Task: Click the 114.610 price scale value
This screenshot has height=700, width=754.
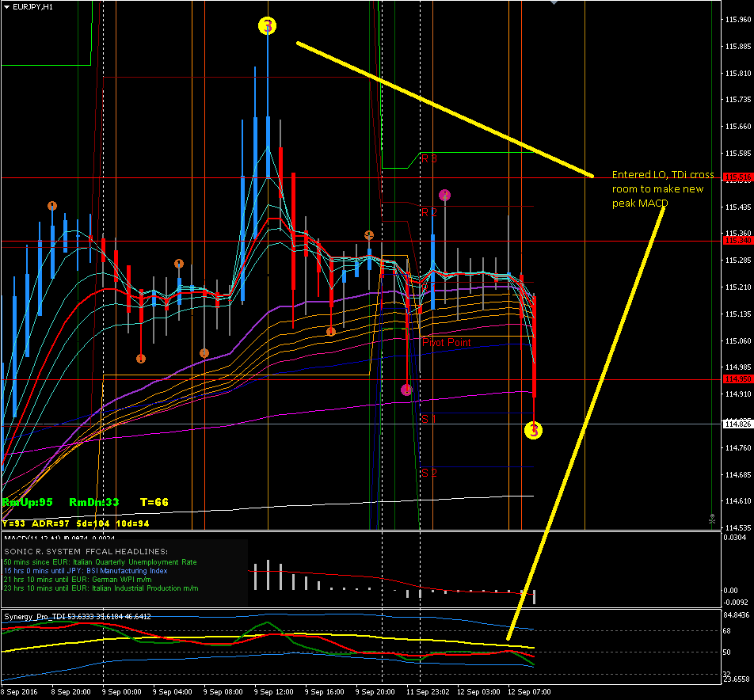Action: (x=738, y=501)
